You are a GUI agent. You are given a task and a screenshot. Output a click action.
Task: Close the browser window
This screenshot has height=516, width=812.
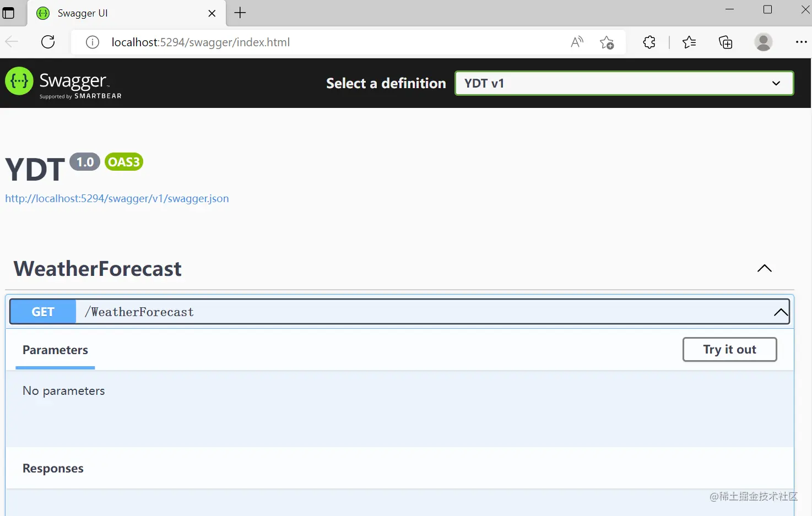coord(805,9)
